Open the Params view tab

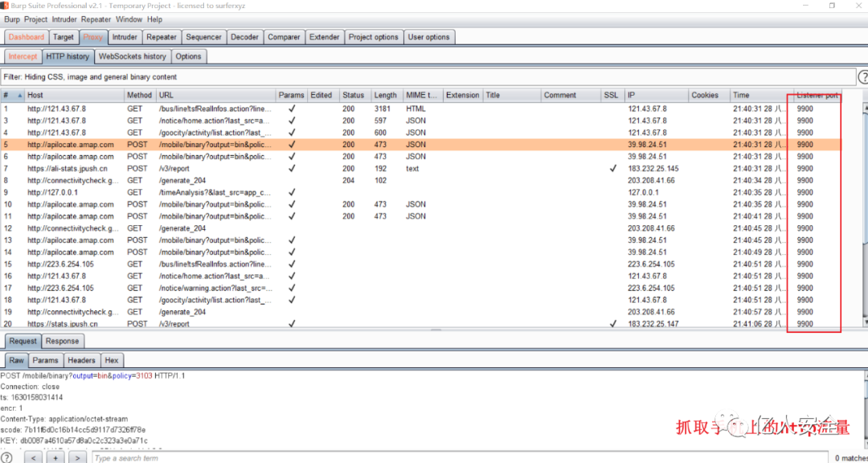pos(45,360)
